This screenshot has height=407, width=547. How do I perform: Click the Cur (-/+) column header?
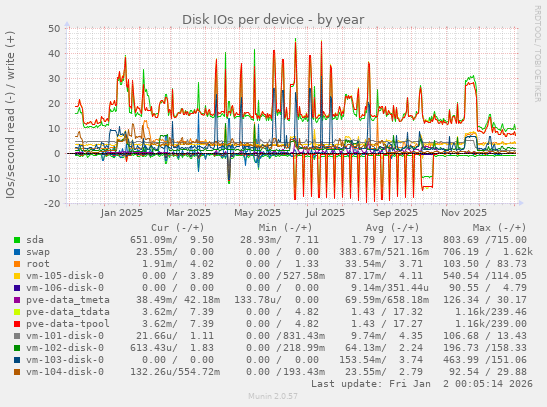point(178,228)
